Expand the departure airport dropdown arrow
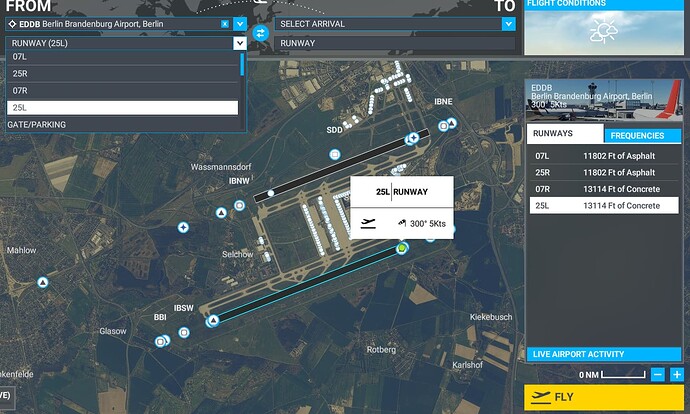This screenshot has width=690, height=414. pos(239,23)
